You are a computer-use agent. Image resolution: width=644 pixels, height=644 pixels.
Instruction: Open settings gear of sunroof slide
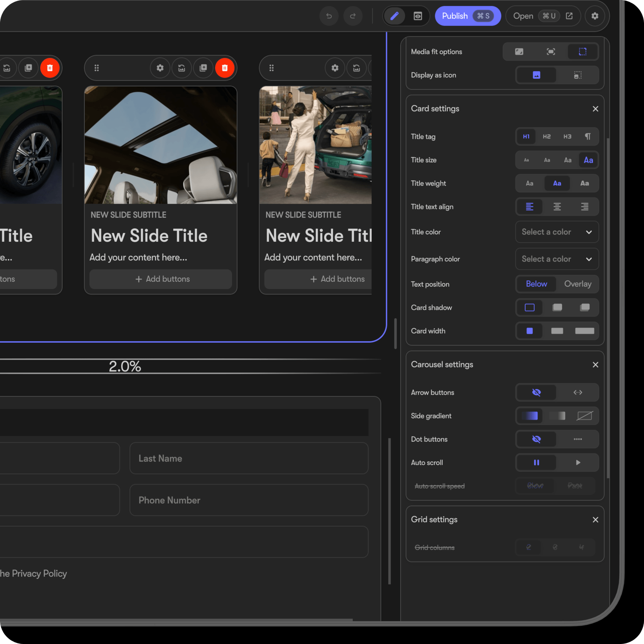[x=160, y=68]
